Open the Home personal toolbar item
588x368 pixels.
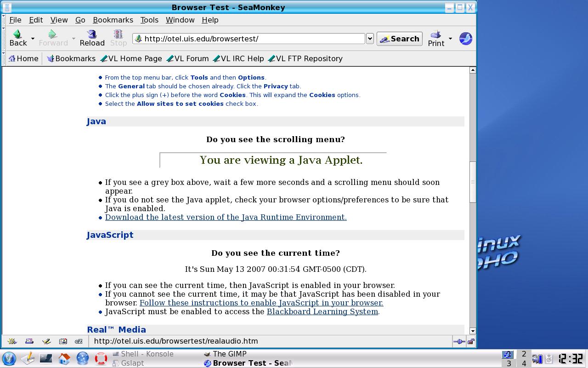[x=23, y=58]
